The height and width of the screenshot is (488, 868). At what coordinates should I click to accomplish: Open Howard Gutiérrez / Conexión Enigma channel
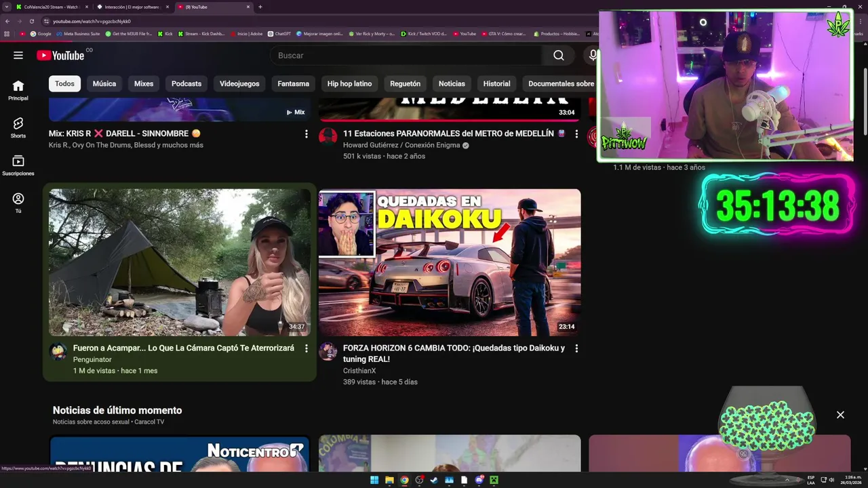tap(402, 145)
